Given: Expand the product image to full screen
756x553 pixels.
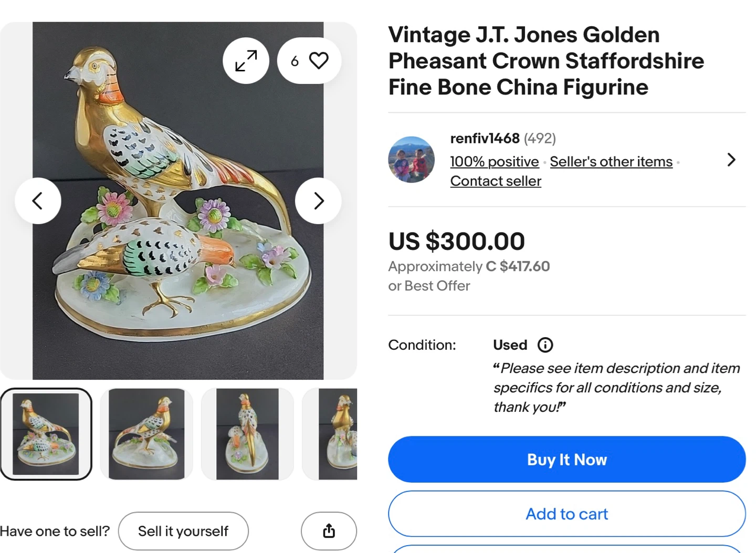Looking at the screenshot, I should [246, 60].
